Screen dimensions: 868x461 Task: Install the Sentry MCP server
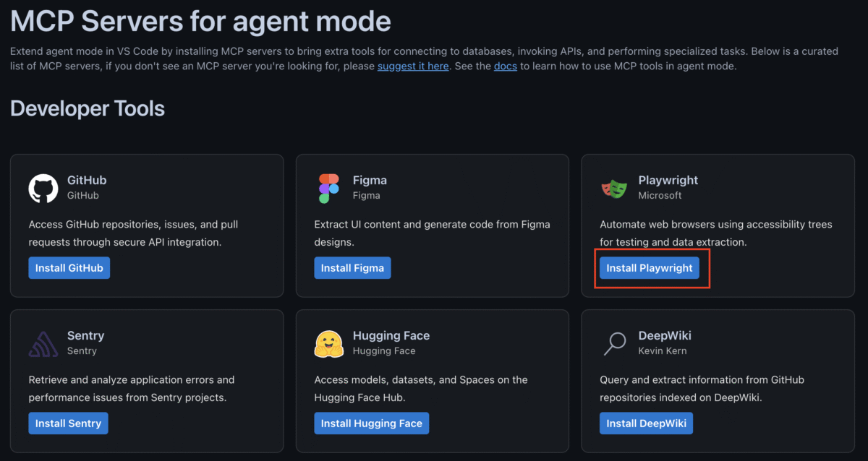click(x=69, y=423)
